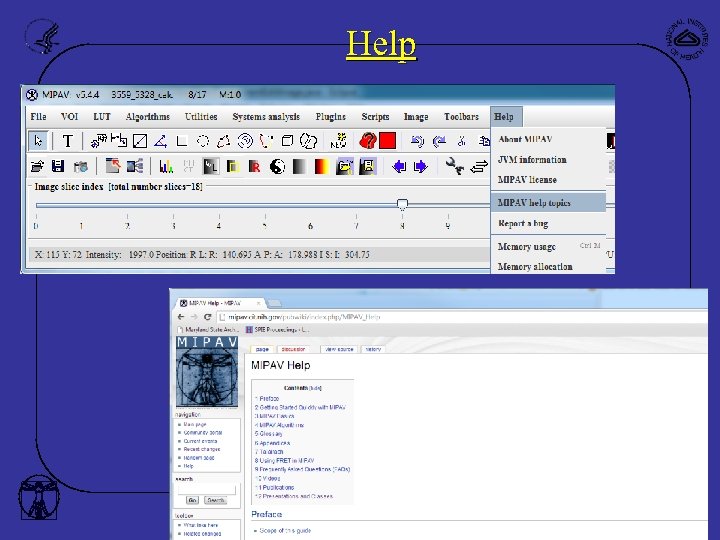Viewport: 720px width, 540px height.
Task: Open the Systems analysis menu
Action: tap(266, 117)
